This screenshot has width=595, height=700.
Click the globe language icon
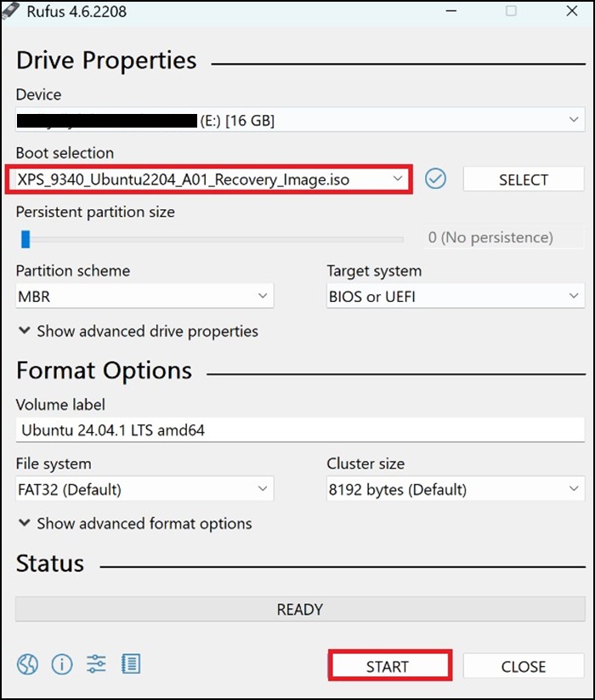(28, 664)
